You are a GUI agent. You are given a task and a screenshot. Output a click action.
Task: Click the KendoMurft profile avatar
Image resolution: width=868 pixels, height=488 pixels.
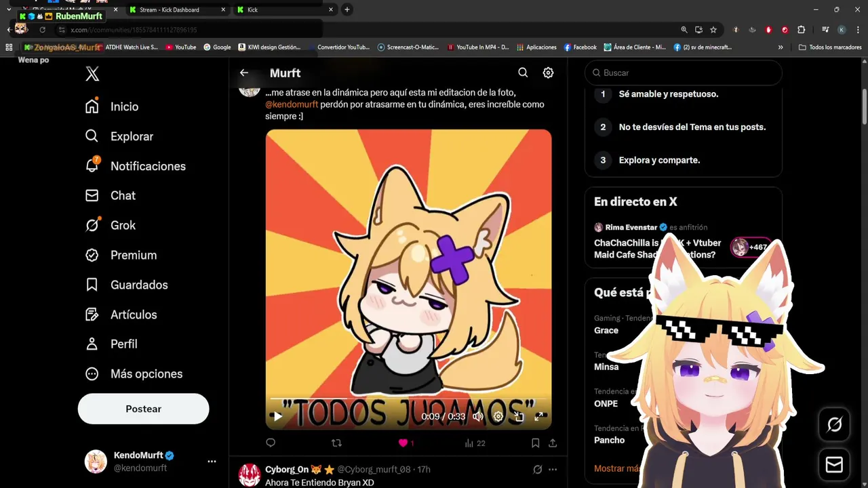(96, 462)
